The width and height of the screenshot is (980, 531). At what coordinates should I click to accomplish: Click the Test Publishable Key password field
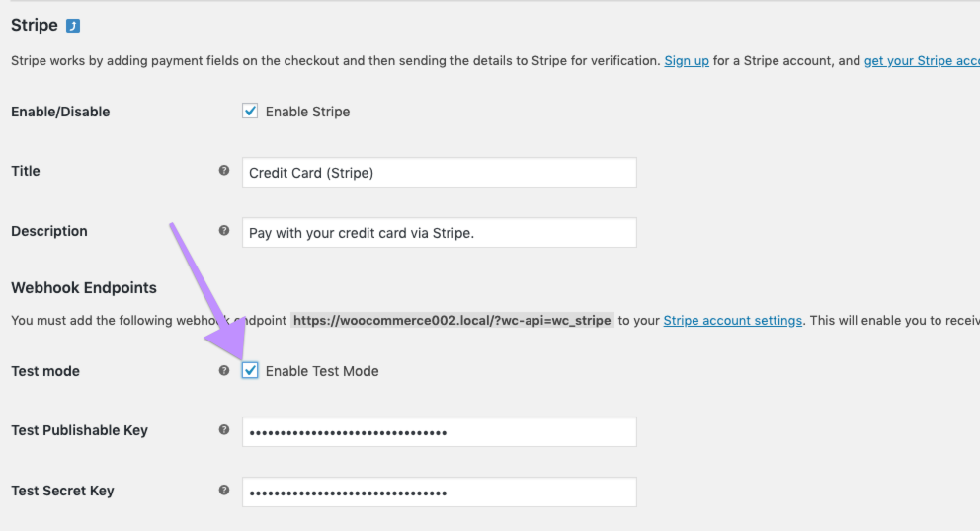(x=439, y=432)
